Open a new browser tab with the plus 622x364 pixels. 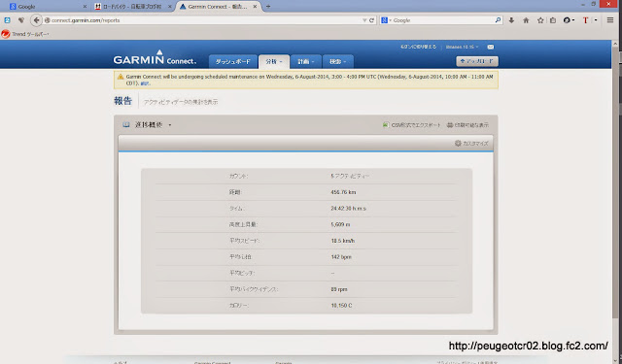tap(268, 7)
